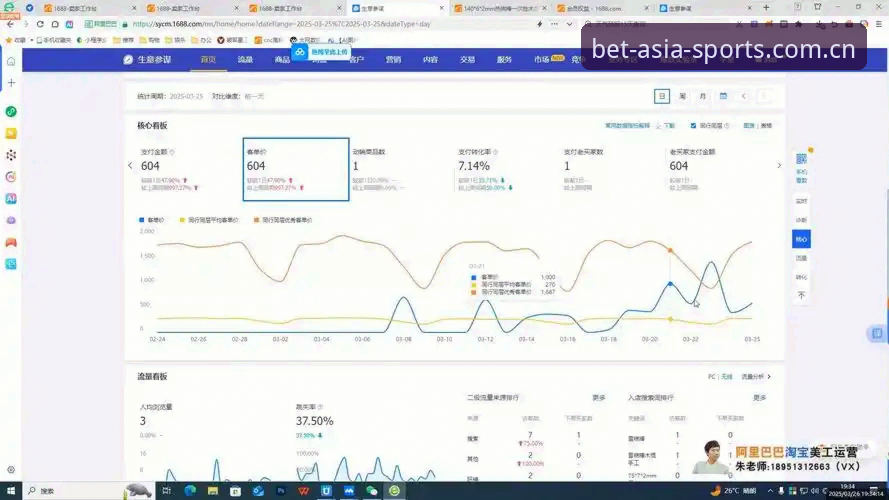Screen dimensions: 889x500
Task: Open the AI assistant icon in sidebar
Action: pos(11,198)
